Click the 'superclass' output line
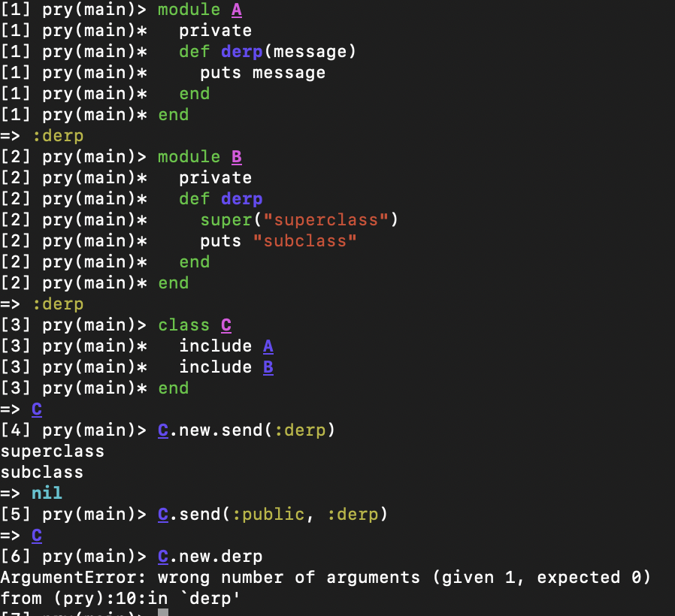 pos(53,451)
